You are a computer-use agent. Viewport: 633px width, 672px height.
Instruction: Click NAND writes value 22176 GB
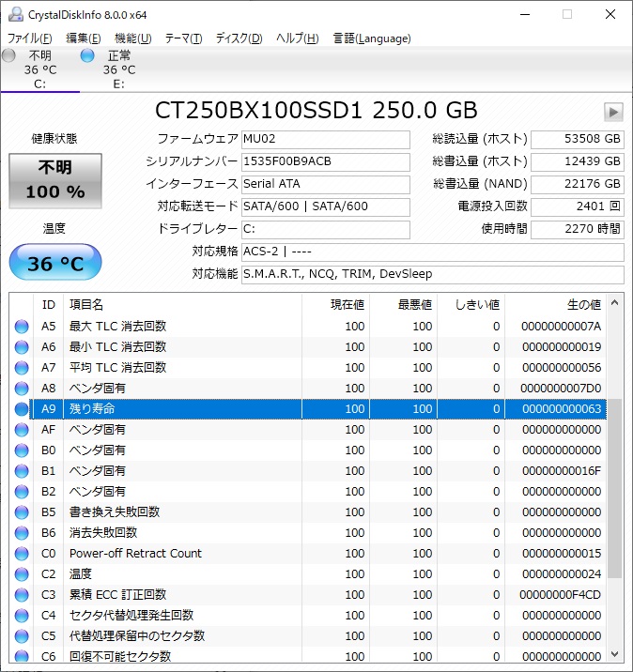578,184
